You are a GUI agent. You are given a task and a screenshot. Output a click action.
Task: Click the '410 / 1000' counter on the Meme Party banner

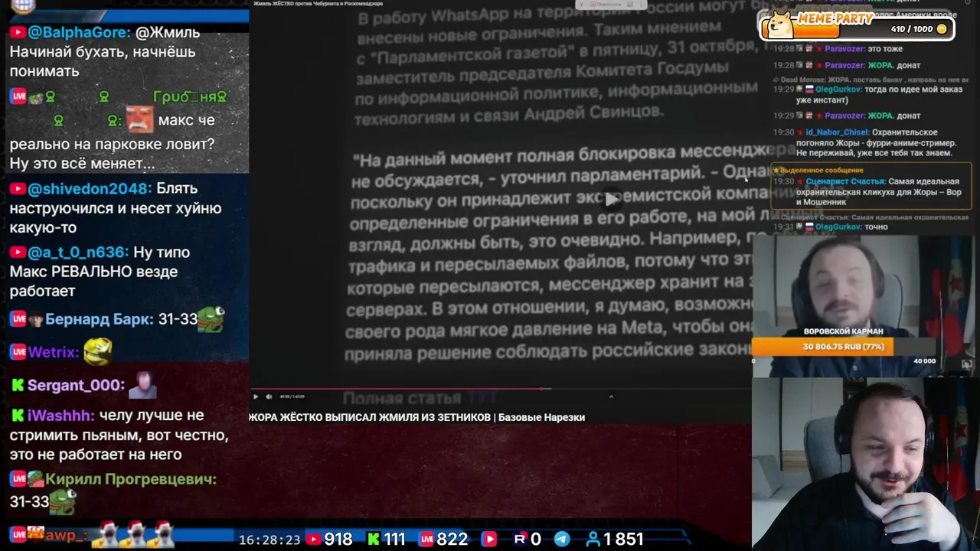pos(912,29)
